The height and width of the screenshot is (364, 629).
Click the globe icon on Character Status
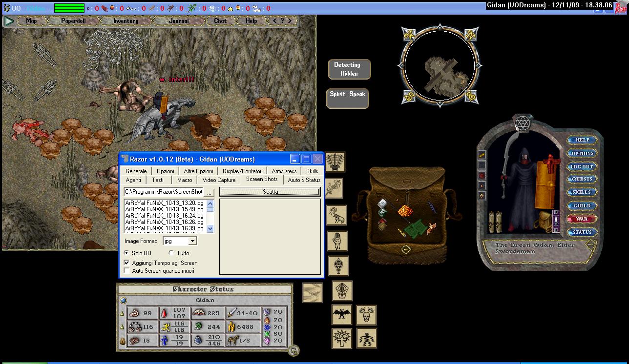pyautogui.click(x=124, y=301)
